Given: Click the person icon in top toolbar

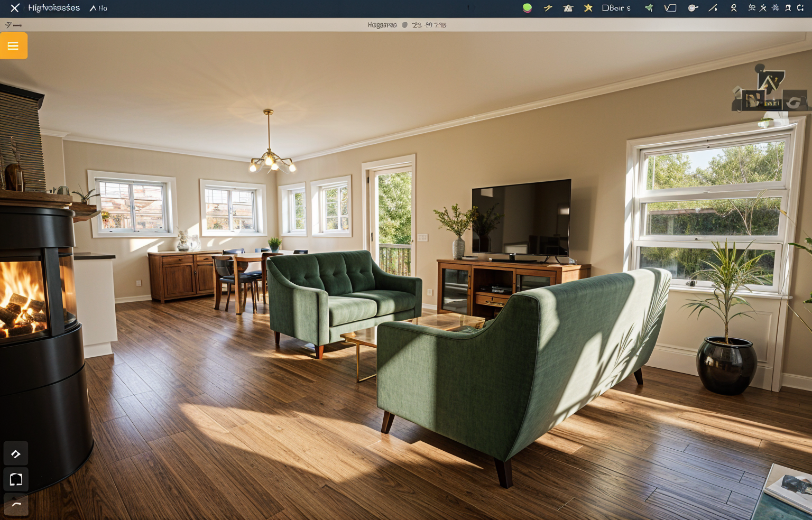Looking at the screenshot, I should point(733,8).
